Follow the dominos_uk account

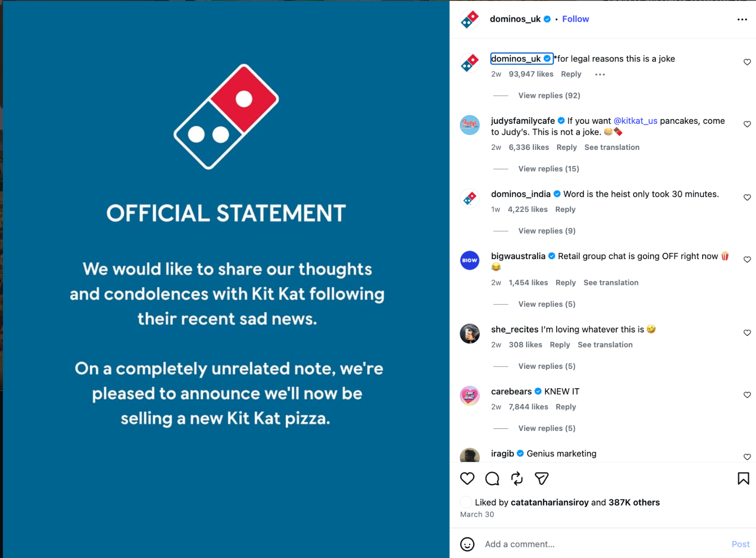pyautogui.click(x=576, y=19)
